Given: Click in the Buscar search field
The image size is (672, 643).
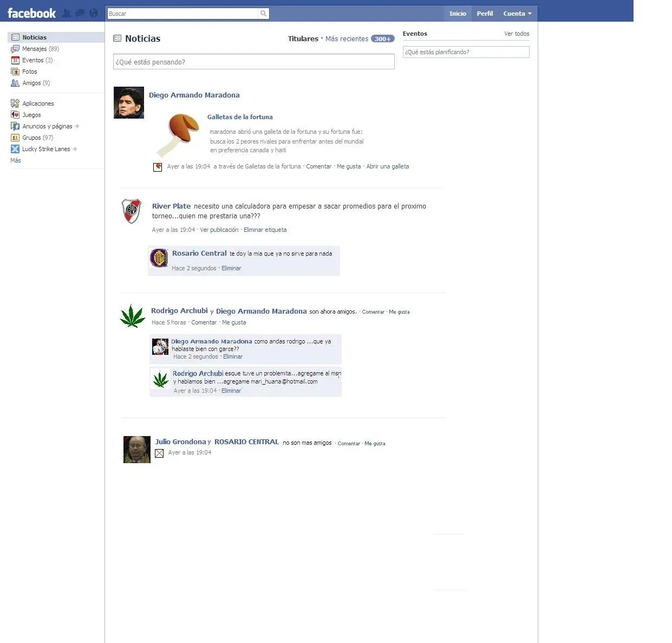Looking at the screenshot, I should tap(183, 14).
